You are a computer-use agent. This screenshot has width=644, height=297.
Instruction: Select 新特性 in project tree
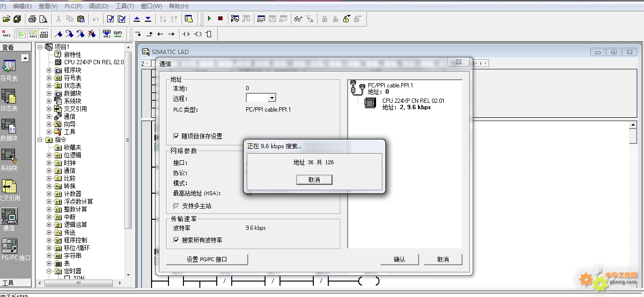click(x=72, y=55)
